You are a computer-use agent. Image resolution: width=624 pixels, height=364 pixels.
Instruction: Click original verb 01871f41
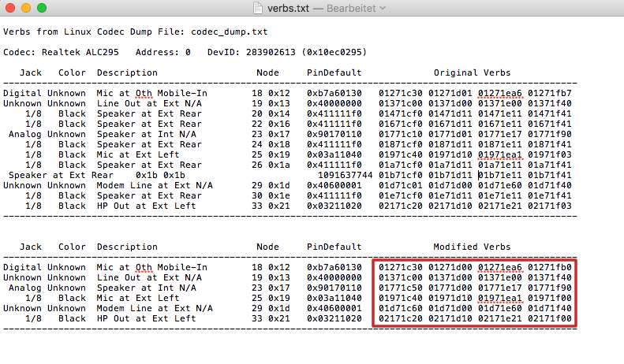coord(550,144)
